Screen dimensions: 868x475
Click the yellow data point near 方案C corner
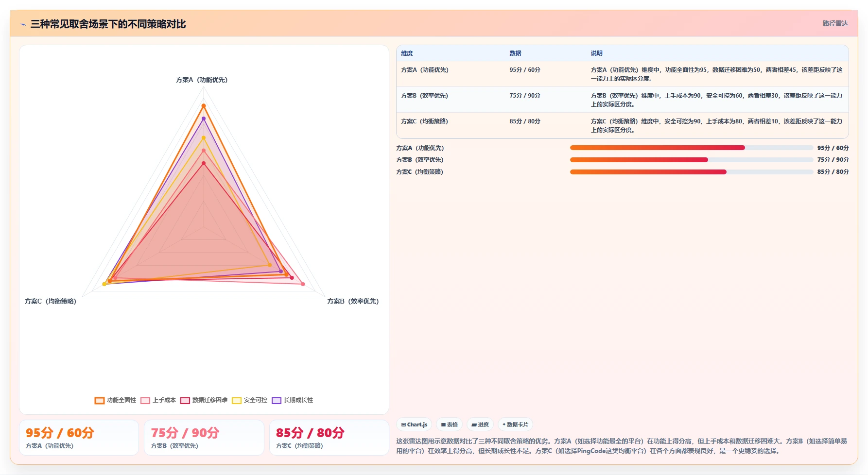[104, 284]
